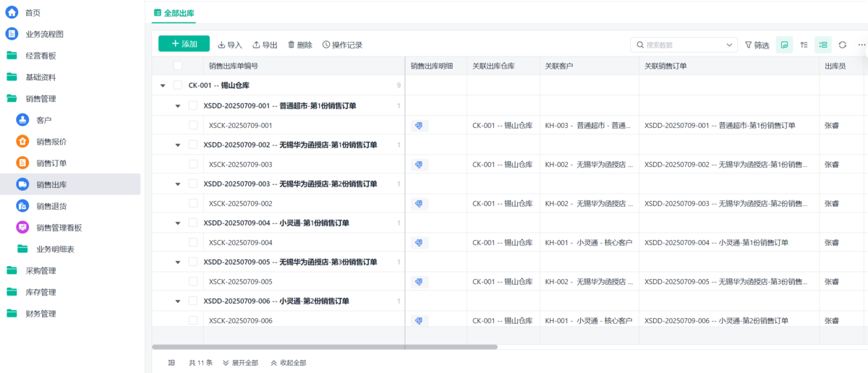Viewport: 868px width, 373px height.
Task: Check the select-all checkbox in table header
Action: click(x=178, y=66)
